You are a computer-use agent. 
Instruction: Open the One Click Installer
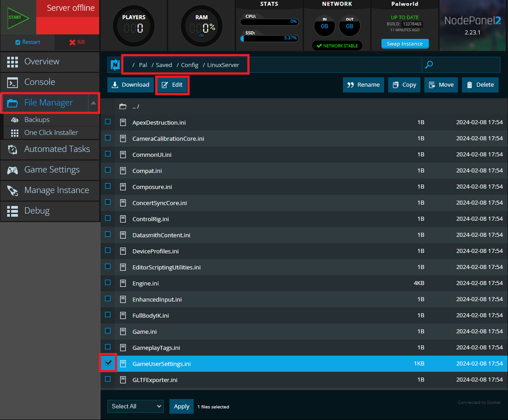point(51,133)
